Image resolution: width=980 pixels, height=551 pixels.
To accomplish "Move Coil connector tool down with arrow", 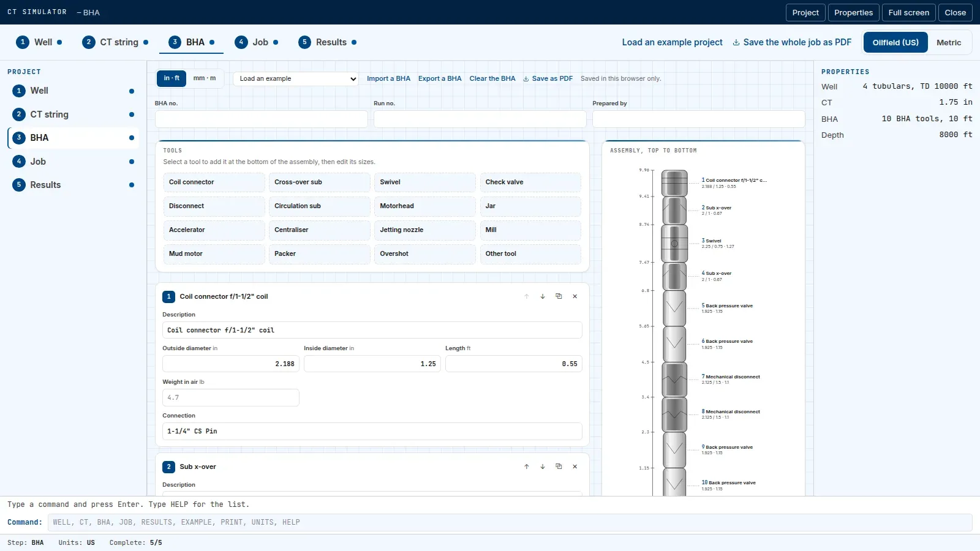I will point(543,296).
